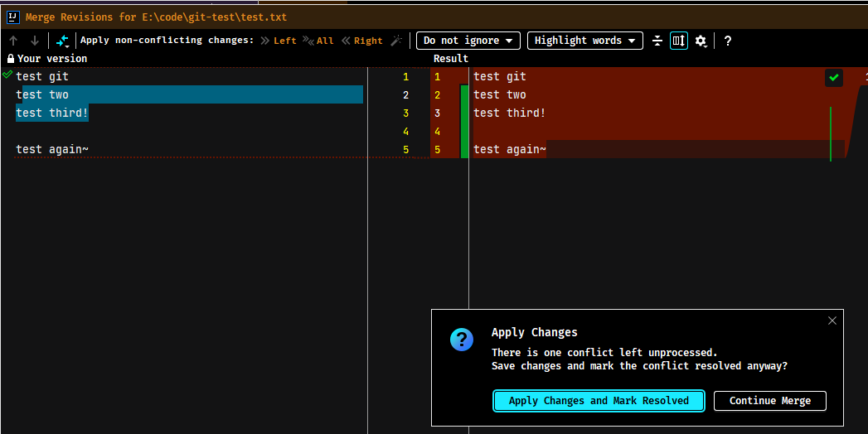Toggle synchronize scrolling icon
This screenshot has height=434, width=868.
pyautogui.click(x=679, y=41)
